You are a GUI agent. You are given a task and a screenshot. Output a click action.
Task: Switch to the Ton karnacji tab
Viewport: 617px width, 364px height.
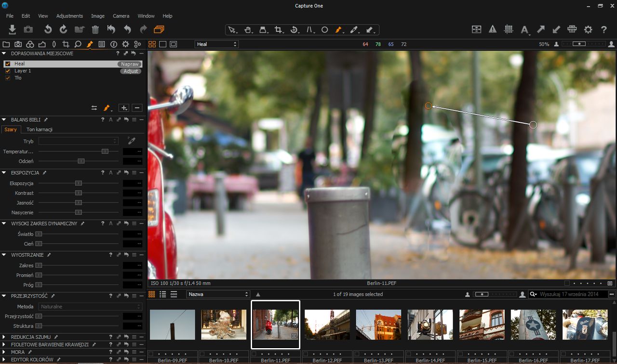[x=39, y=130]
